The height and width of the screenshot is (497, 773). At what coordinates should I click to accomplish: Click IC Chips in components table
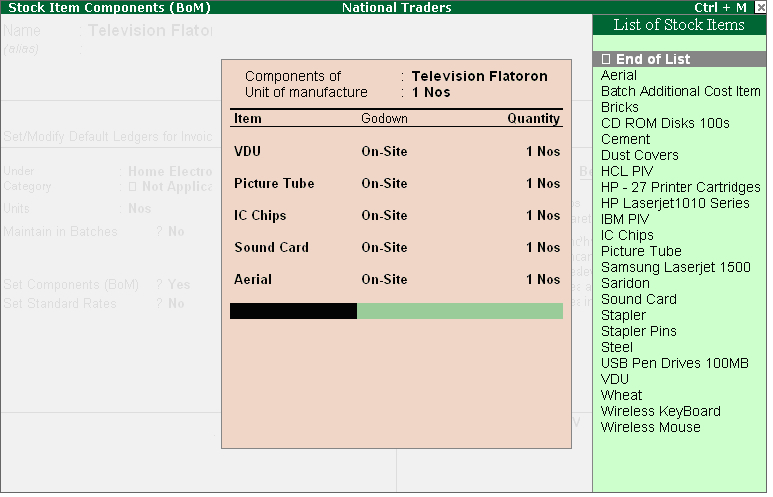point(260,215)
